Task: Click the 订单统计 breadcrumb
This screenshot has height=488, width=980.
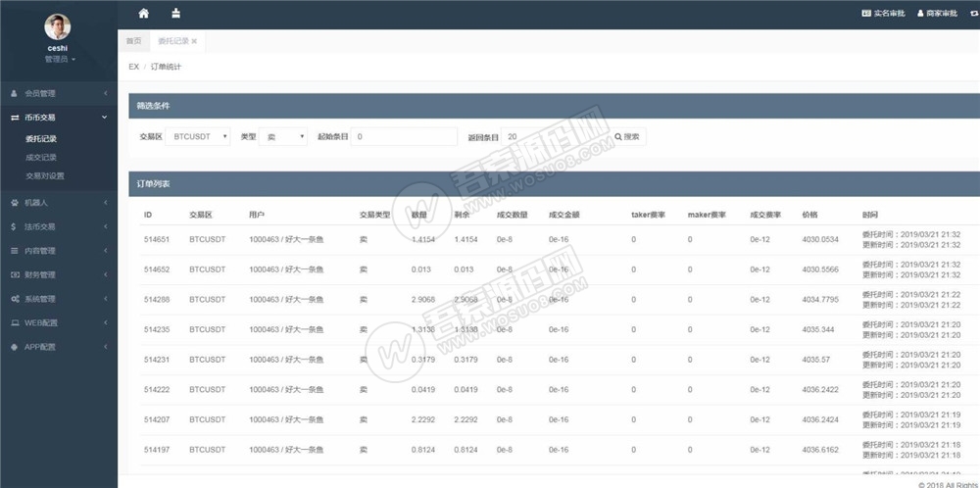Action: (x=167, y=67)
